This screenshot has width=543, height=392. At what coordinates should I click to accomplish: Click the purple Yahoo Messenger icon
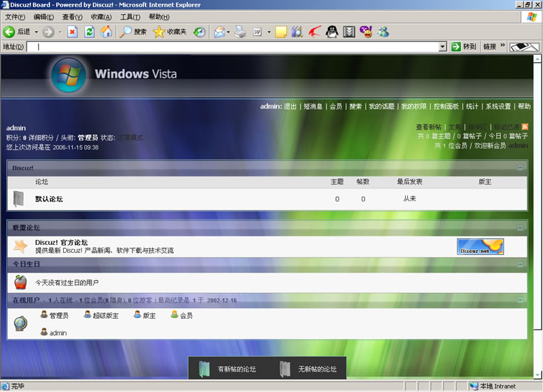pyautogui.click(x=366, y=32)
